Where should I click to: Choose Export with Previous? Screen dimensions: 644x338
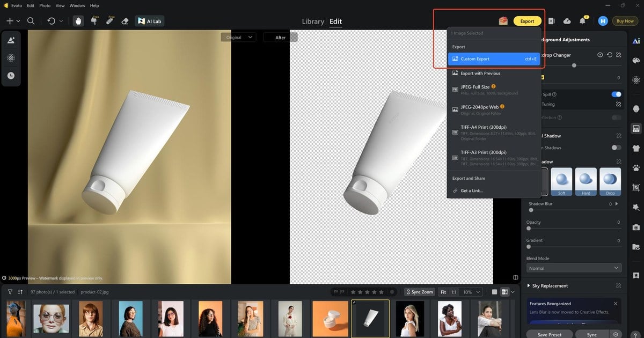coord(494,74)
